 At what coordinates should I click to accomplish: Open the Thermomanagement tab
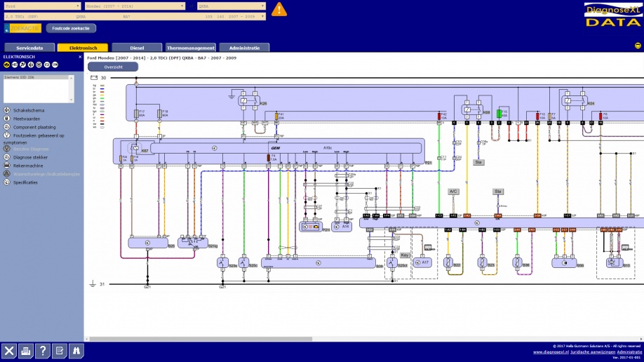191,48
